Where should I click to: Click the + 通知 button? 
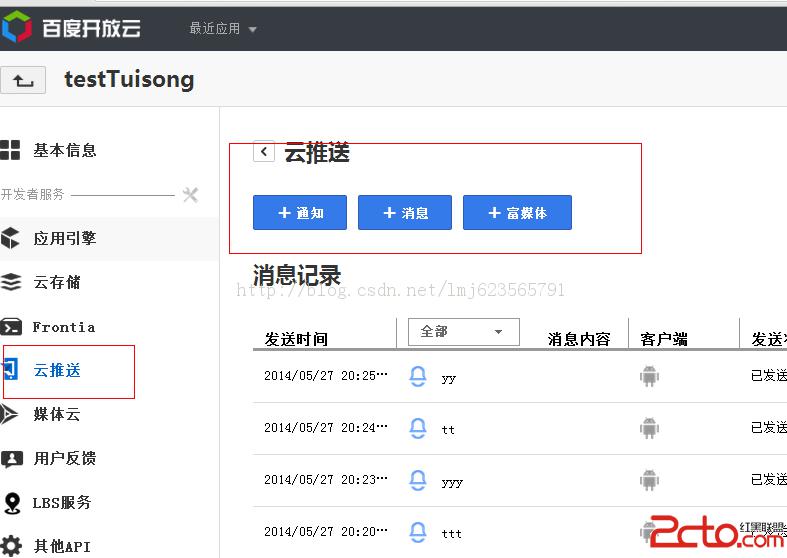pyautogui.click(x=300, y=213)
